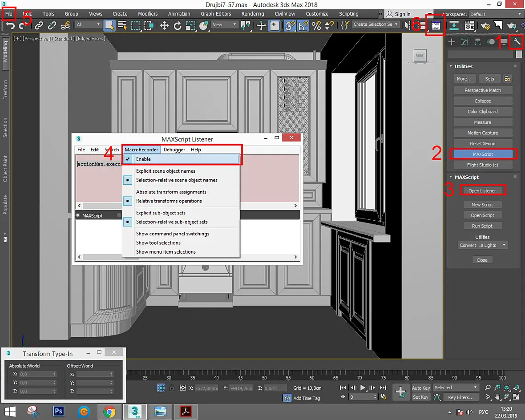
Task: Select the Scale tool icon
Action: 190,25
